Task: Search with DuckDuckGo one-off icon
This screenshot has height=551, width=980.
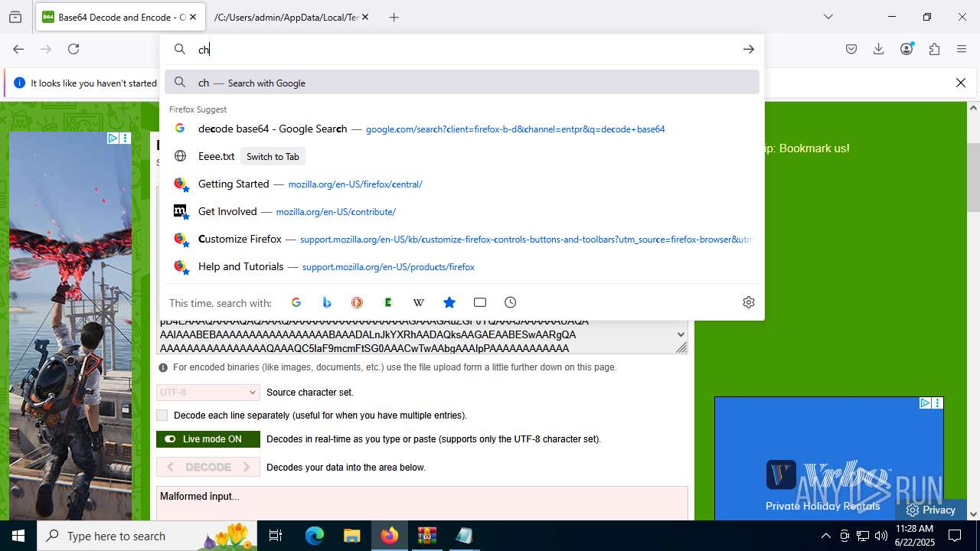Action: click(x=357, y=302)
